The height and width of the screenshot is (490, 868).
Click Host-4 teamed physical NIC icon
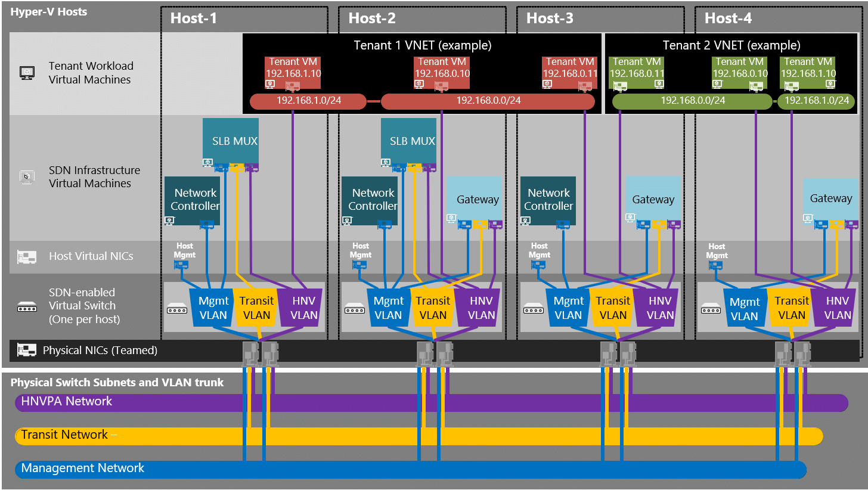[x=793, y=353]
